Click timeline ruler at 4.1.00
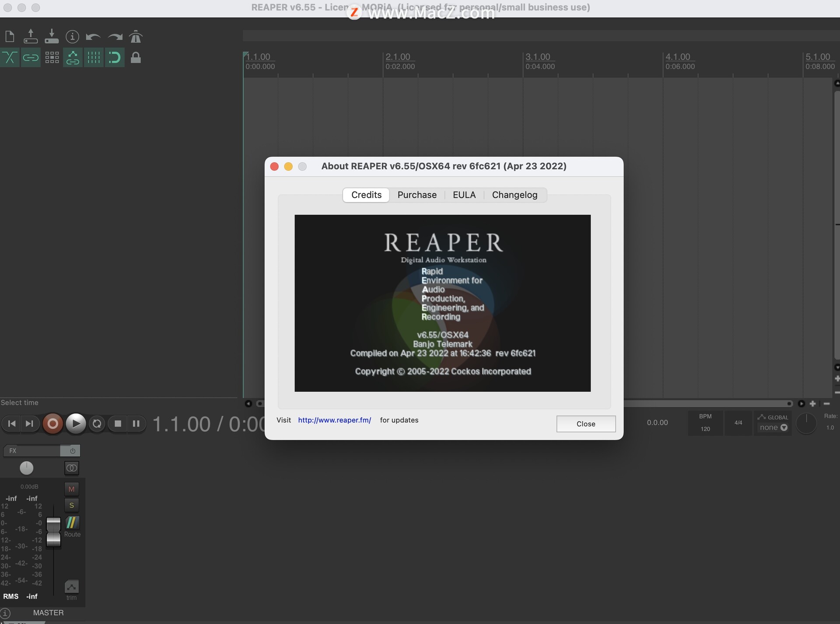Image resolution: width=840 pixels, height=624 pixels. point(678,57)
